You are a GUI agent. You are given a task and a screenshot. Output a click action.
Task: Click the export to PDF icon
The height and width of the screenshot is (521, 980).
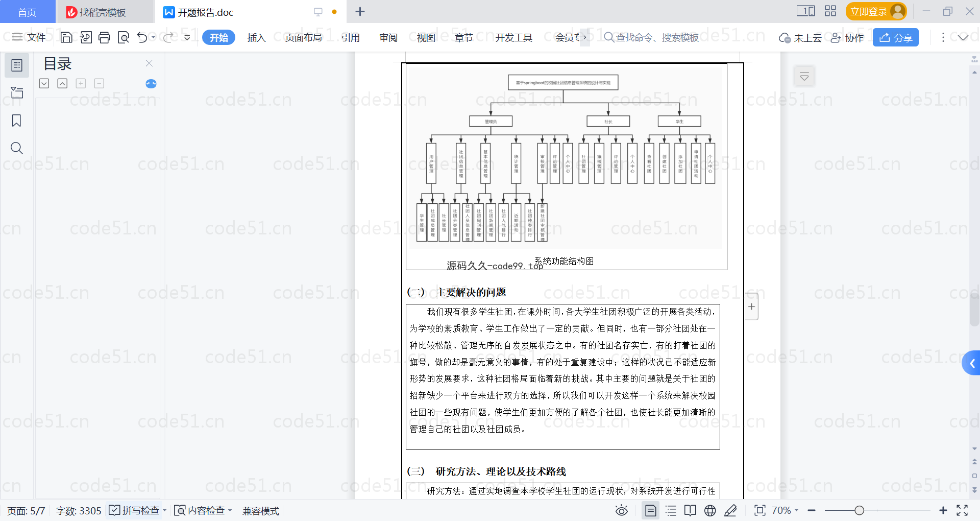click(86, 37)
